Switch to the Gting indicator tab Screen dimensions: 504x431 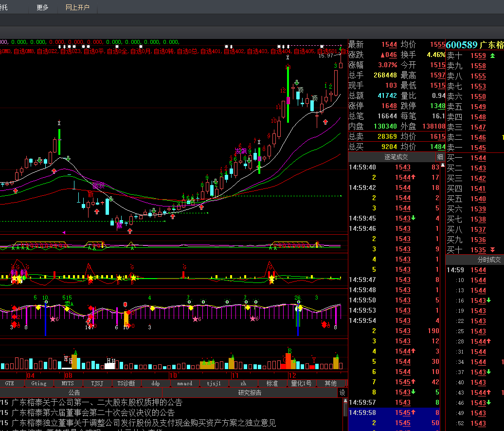[x=39, y=383]
